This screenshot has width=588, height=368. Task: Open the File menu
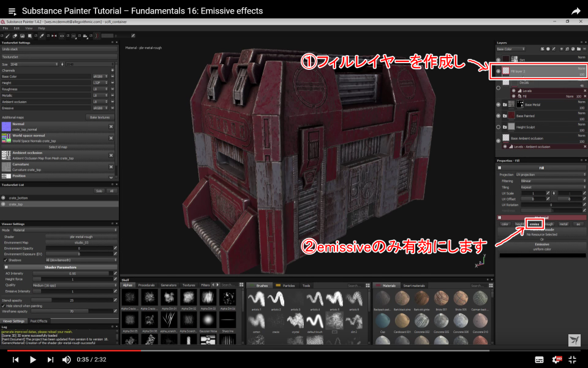(6, 28)
